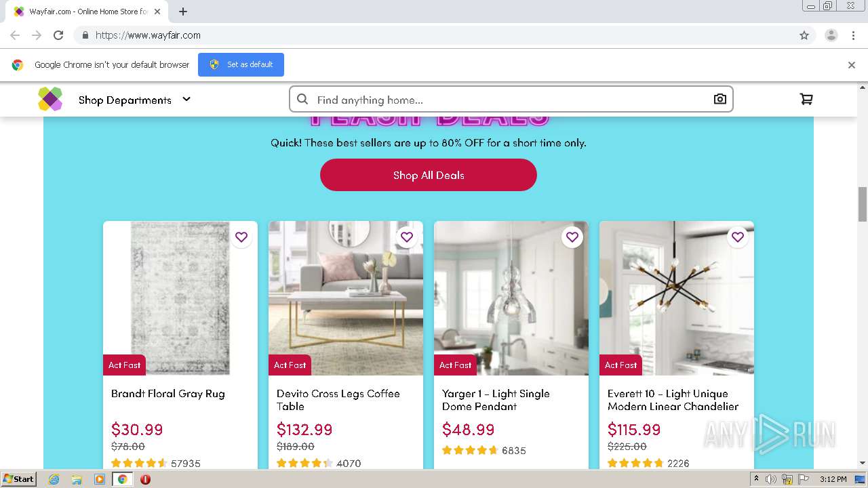868x488 pixels.
Task: Open Yarger 1 - Light Single Dome Pendant link
Action: [496, 400]
